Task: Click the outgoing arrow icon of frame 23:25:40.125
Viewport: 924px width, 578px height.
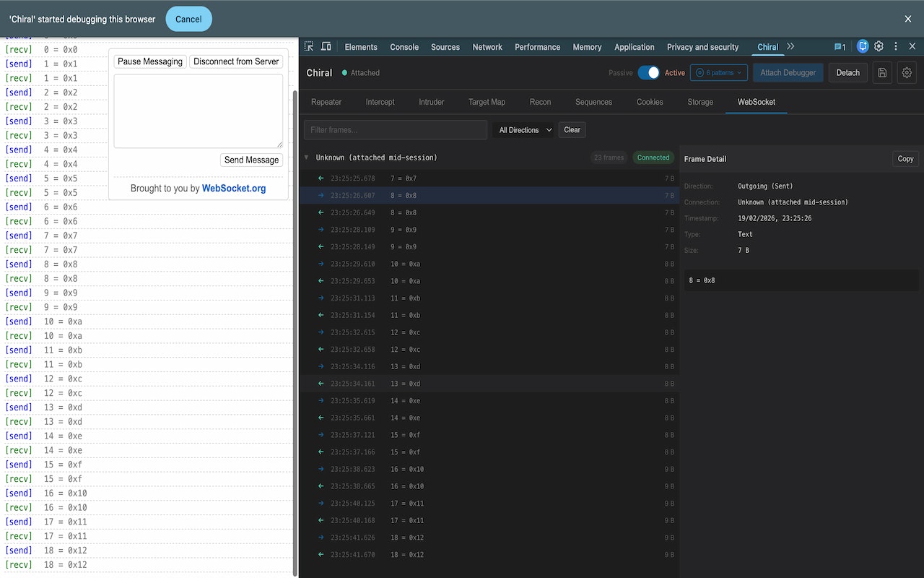Action: (321, 504)
